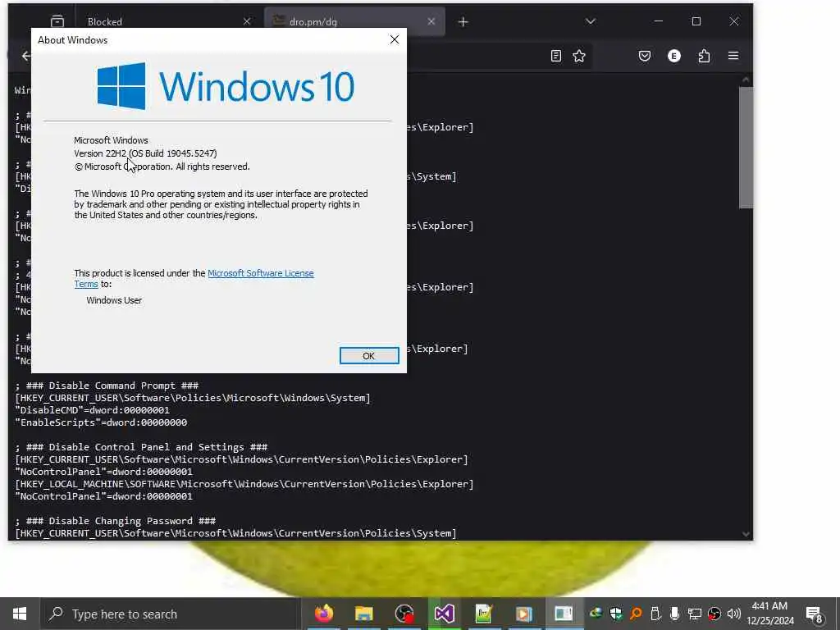Open the Notepad++ taskbar icon

pyautogui.click(x=484, y=614)
